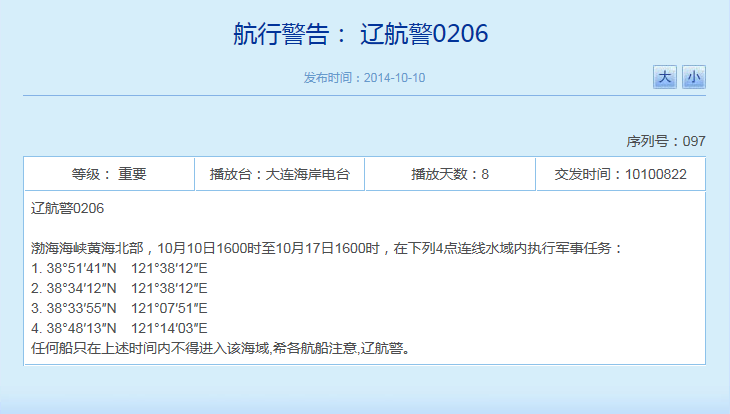This screenshot has height=414, width=730.
Task: Click coordinate line 3: 38°33′55″N
Action: pyautogui.click(x=75, y=308)
